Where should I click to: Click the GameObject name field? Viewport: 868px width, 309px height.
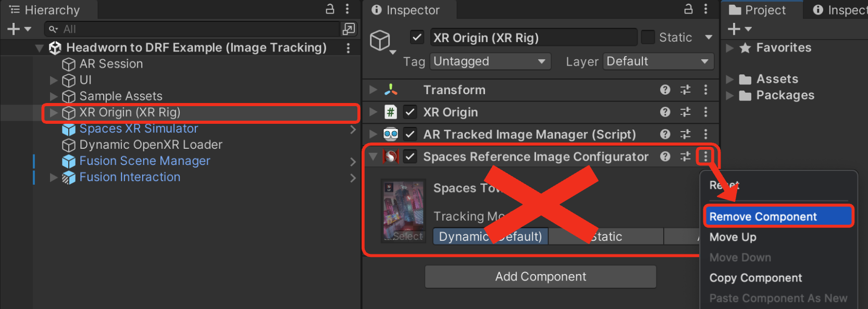534,37
